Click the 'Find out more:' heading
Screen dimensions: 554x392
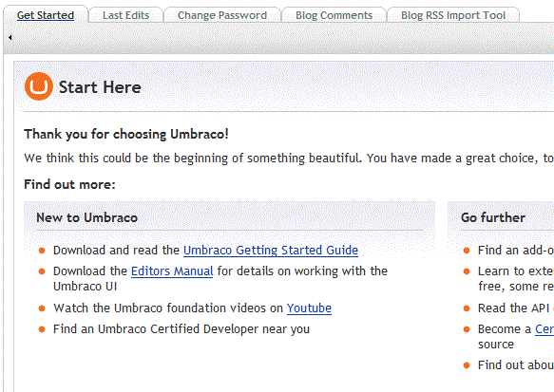pos(69,184)
